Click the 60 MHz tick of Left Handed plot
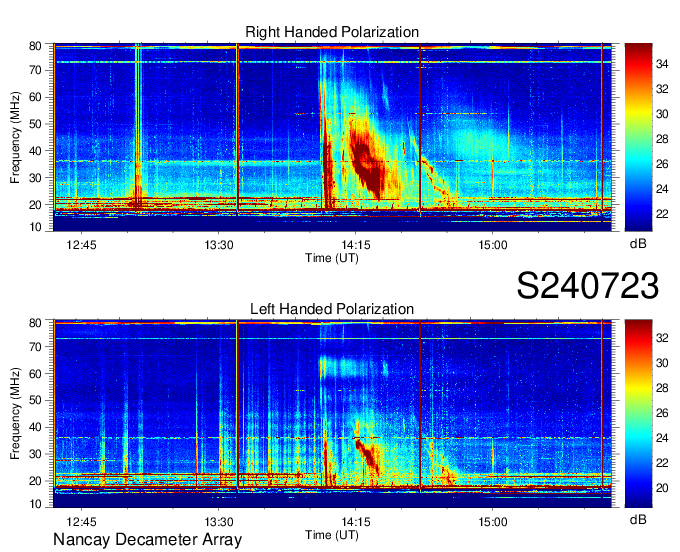Screen dimensions: 680x552 35,373
